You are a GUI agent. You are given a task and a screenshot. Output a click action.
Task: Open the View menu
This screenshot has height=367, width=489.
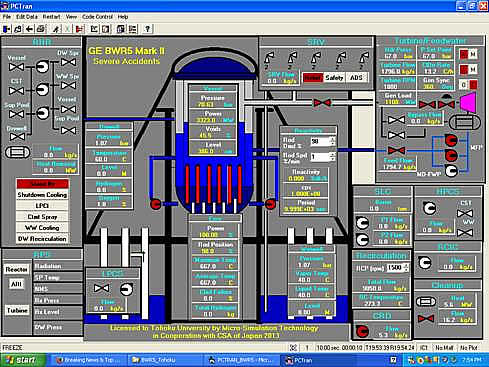tap(71, 17)
